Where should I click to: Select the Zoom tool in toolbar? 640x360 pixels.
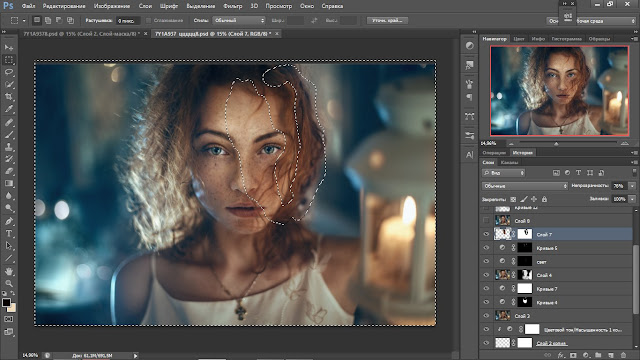(9, 283)
